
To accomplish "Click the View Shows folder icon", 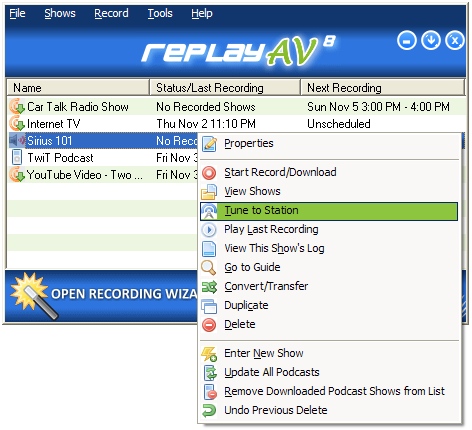I will click(209, 192).
